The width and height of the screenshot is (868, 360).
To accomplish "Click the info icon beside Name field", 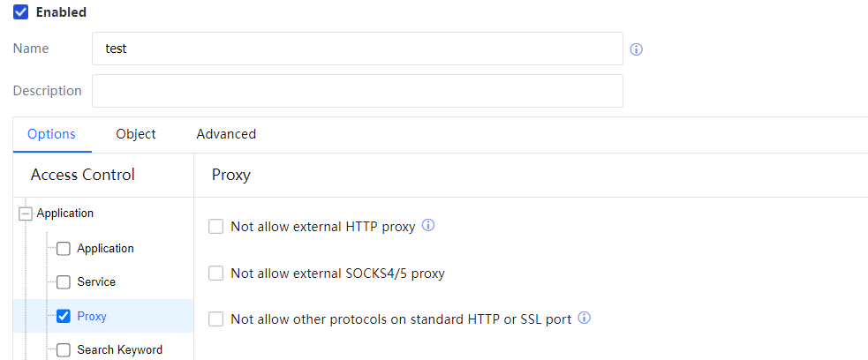I will [636, 49].
